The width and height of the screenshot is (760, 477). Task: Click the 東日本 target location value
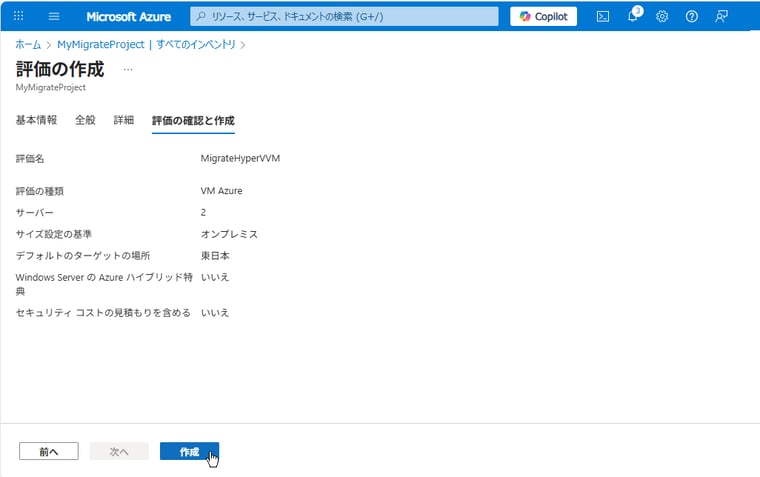coord(215,255)
